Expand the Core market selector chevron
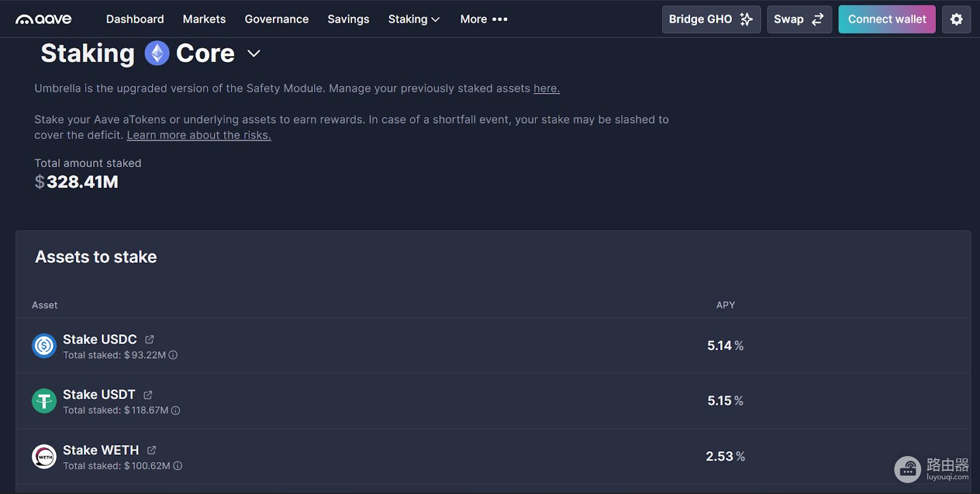 click(254, 54)
